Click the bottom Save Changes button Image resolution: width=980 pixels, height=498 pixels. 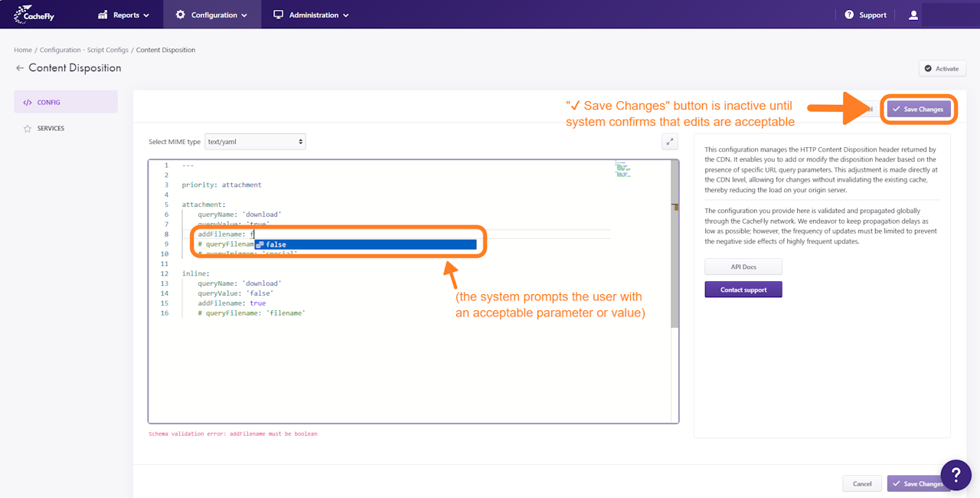[916, 483]
